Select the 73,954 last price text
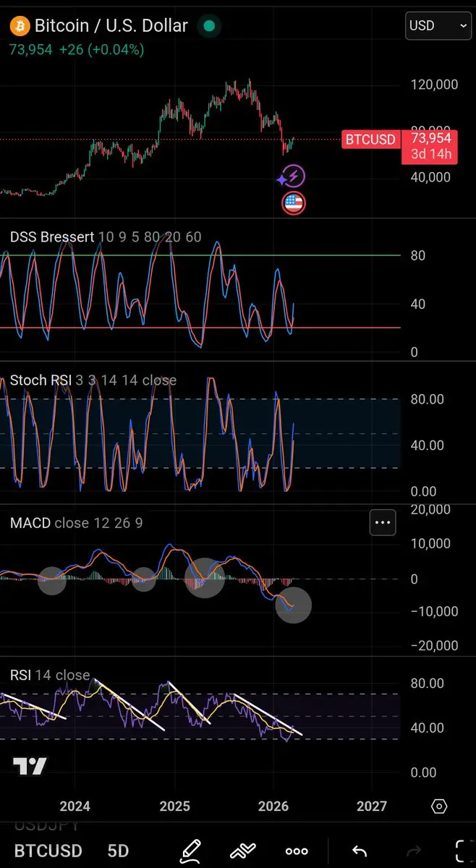The width and height of the screenshot is (476, 868). click(x=29, y=50)
